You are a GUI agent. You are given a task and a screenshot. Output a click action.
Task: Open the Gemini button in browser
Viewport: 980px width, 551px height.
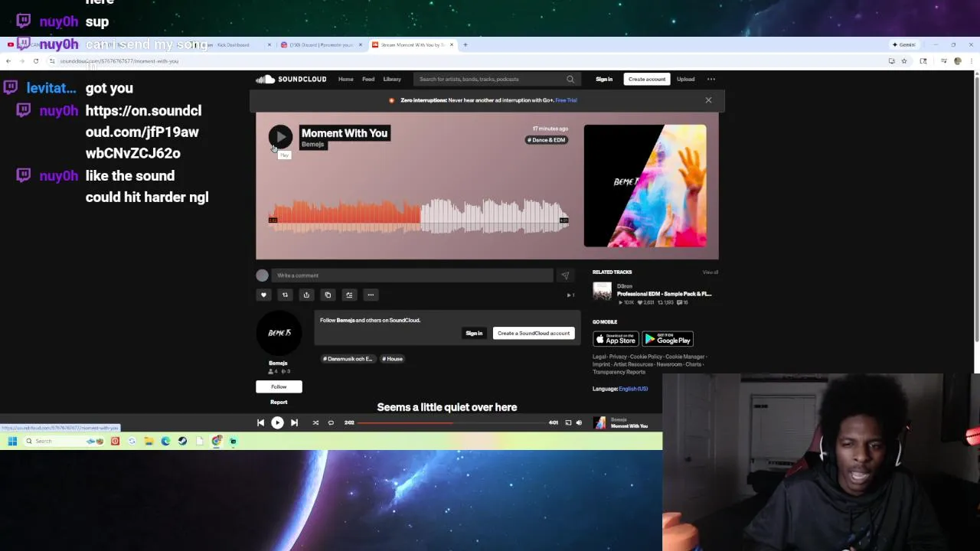(x=904, y=44)
